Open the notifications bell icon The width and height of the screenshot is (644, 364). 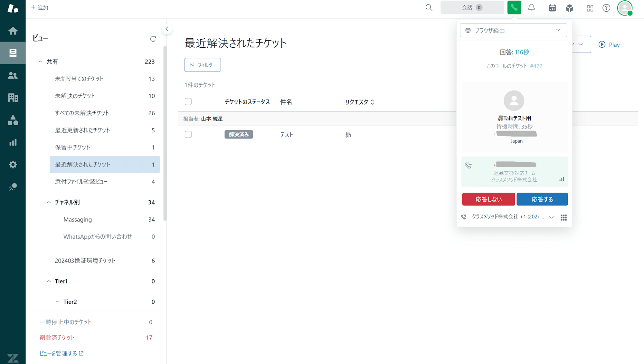531,8
